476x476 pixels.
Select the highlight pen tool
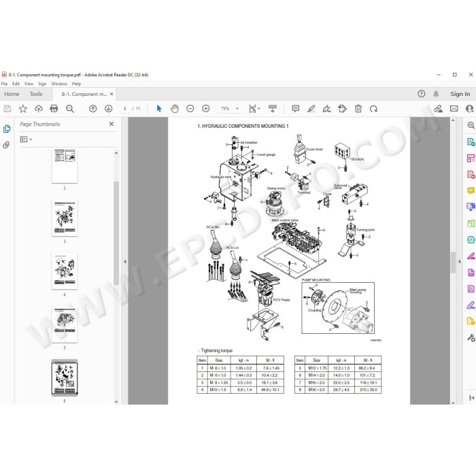(x=311, y=109)
